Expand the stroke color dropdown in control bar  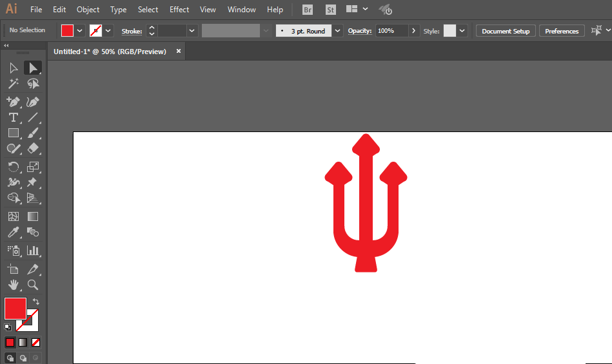click(108, 31)
